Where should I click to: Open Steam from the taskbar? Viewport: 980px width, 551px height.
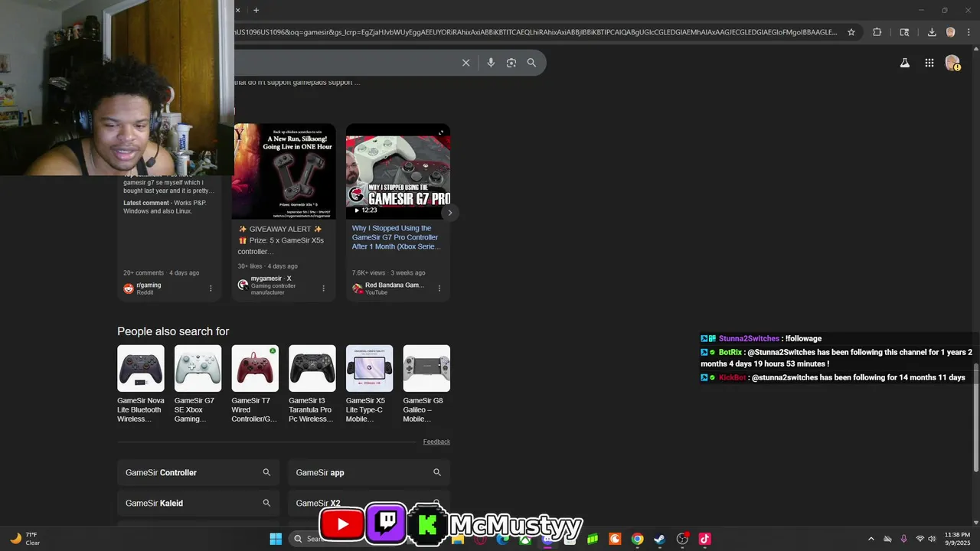[659, 539]
